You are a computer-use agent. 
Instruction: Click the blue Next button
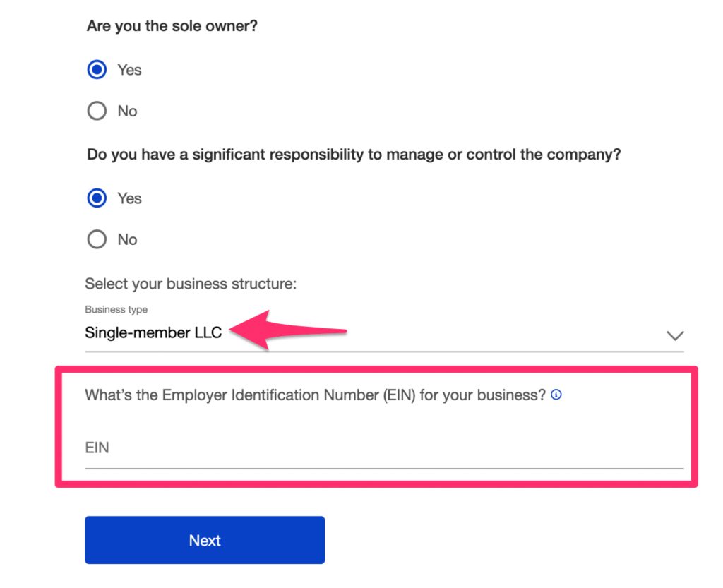tap(205, 540)
